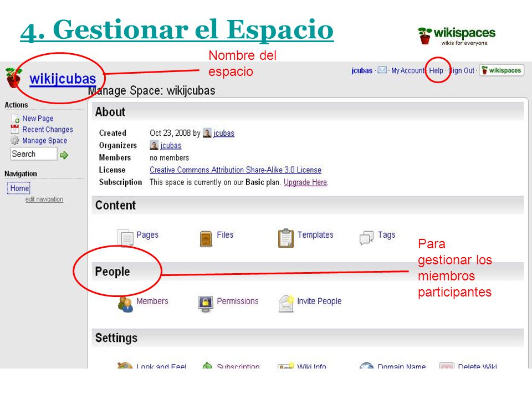Go to Home in Navigation
Image resolution: width=532 pixels, height=399 pixels.
click(19, 188)
